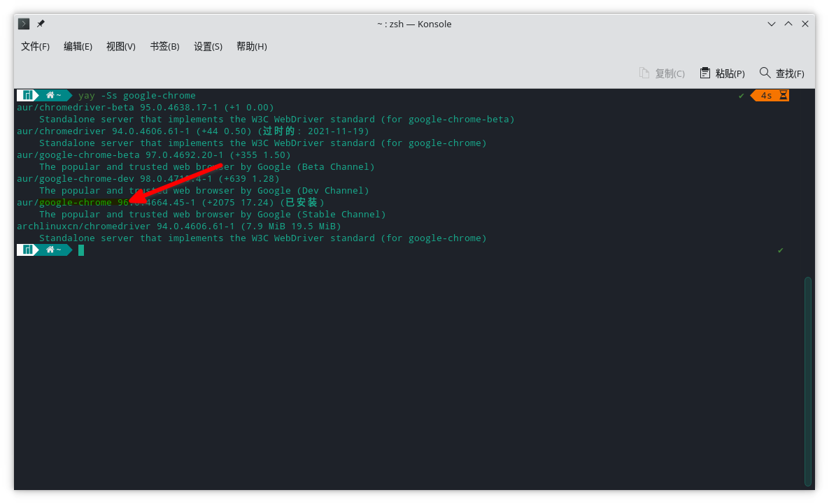Image resolution: width=829 pixels, height=504 pixels.
Task: Click the Manjaro logo in first prompt
Action: tap(27, 95)
